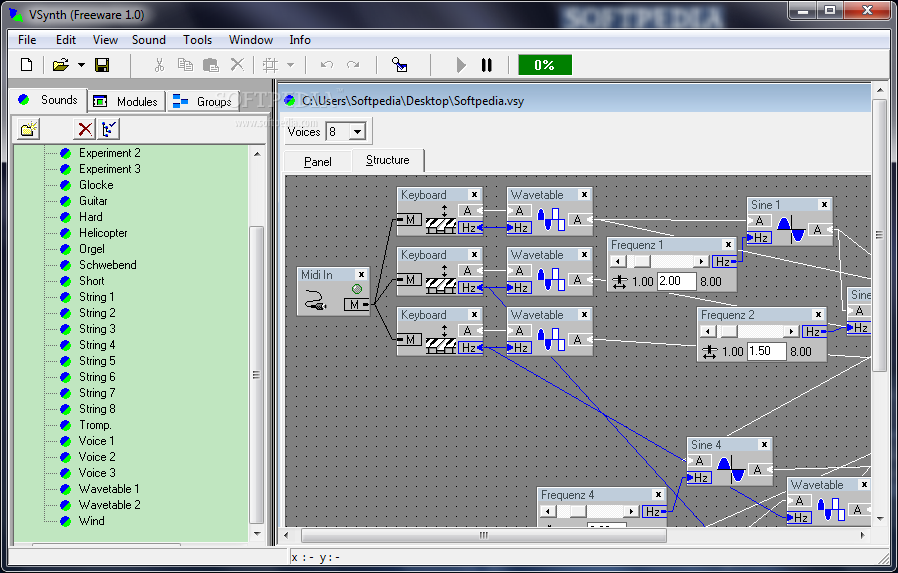
Task: Click the M output port of Midi In
Action: point(356,305)
